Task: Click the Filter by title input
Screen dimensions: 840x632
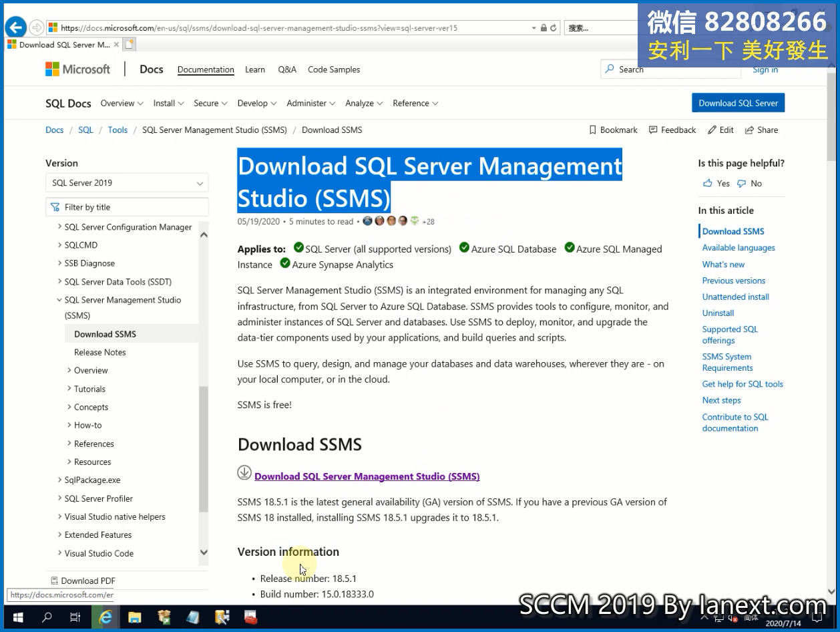Action: (127, 207)
